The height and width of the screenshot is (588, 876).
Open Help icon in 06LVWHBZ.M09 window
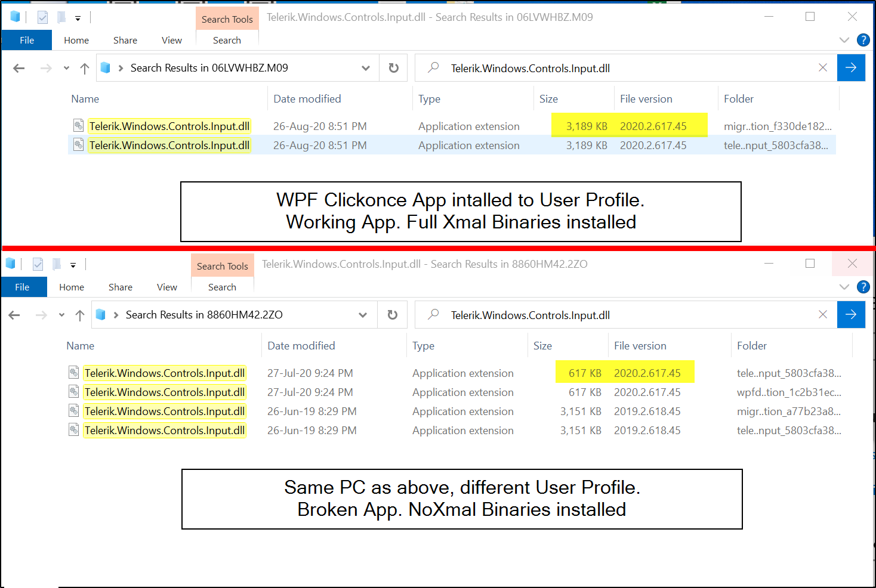(x=863, y=40)
